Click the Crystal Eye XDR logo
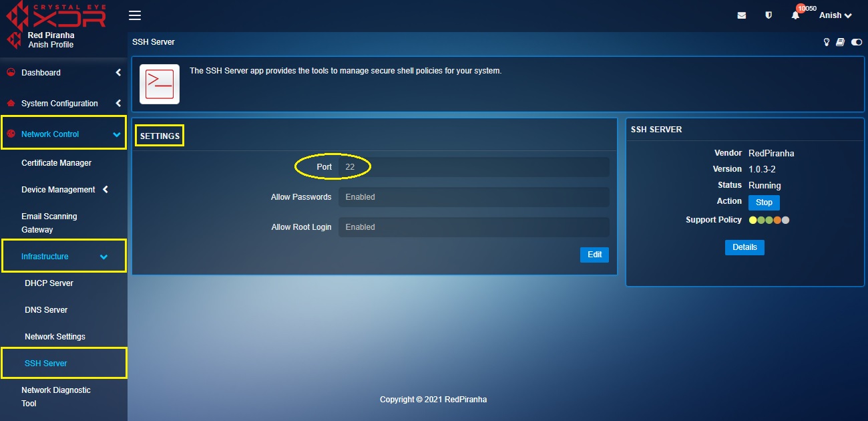 click(x=57, y=15)
